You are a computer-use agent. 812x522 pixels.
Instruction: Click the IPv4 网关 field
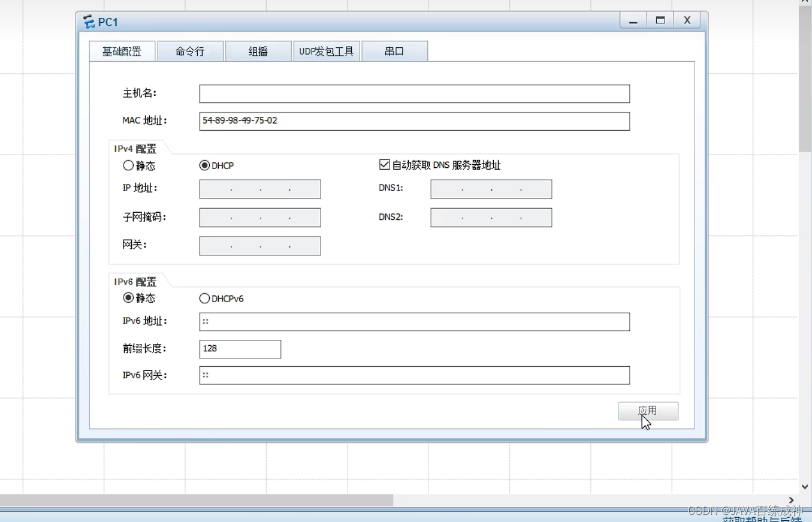coord(260,246)
